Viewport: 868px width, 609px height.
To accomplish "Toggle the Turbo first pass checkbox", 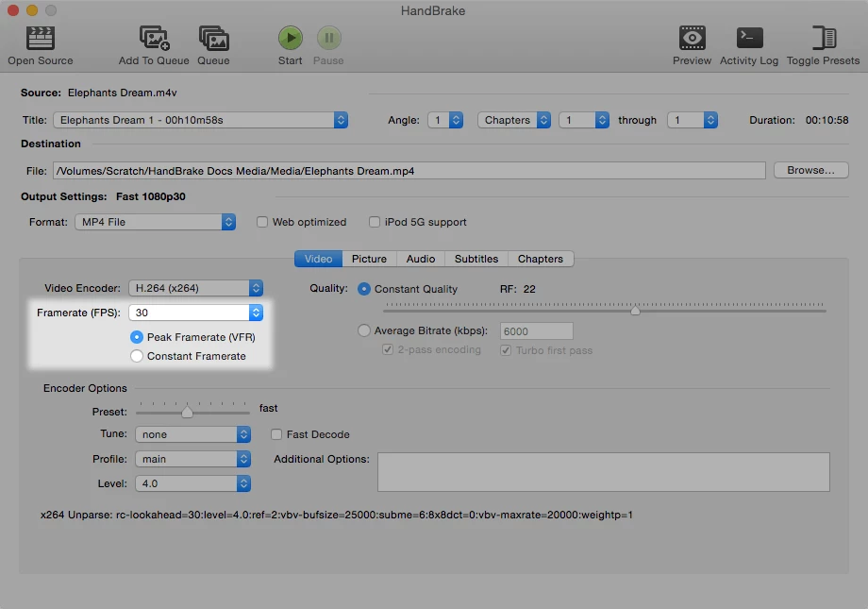I will 506,350.
